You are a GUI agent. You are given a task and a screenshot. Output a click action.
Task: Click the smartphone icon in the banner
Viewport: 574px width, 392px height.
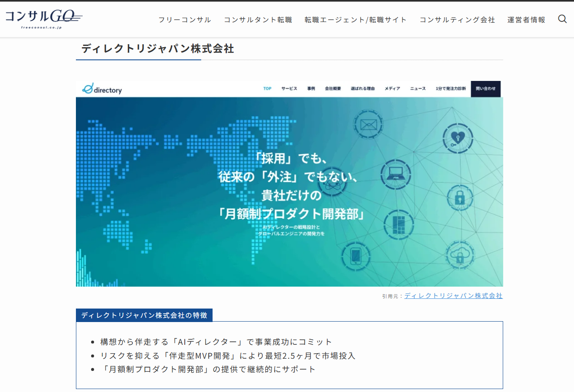[356, 256]
